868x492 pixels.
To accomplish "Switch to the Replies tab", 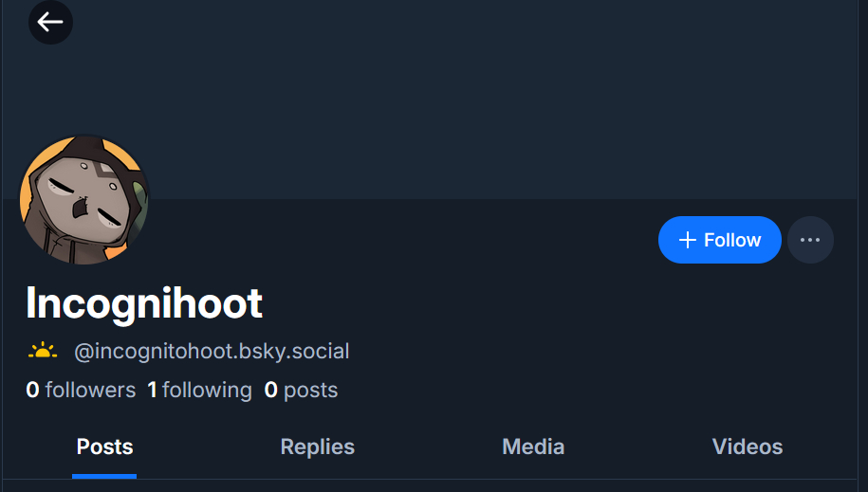I will tap(317, 447).
